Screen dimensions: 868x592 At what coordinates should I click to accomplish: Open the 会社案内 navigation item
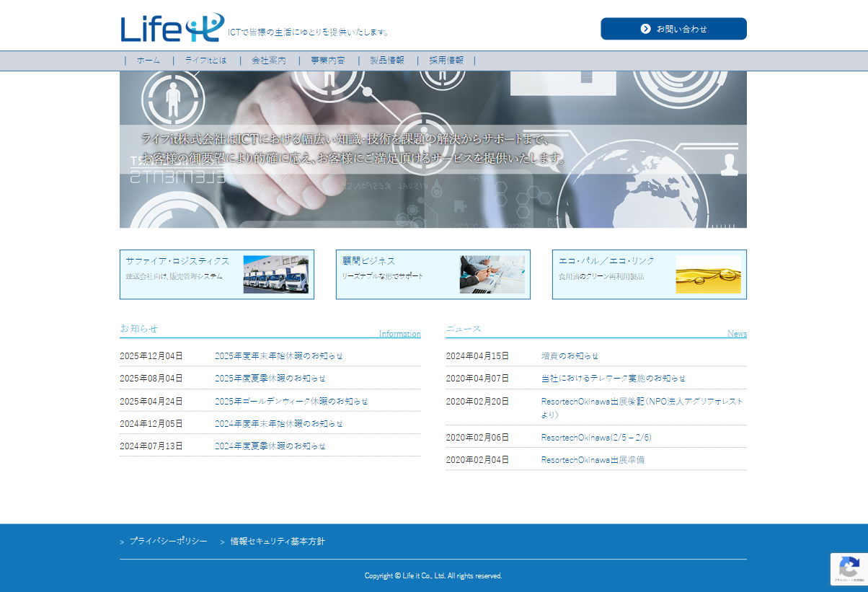268,61
